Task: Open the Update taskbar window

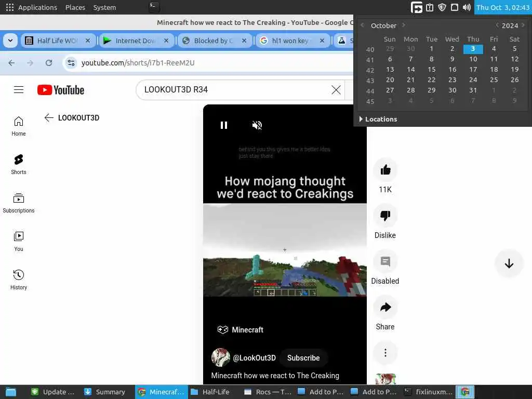Action: [53, 392]
